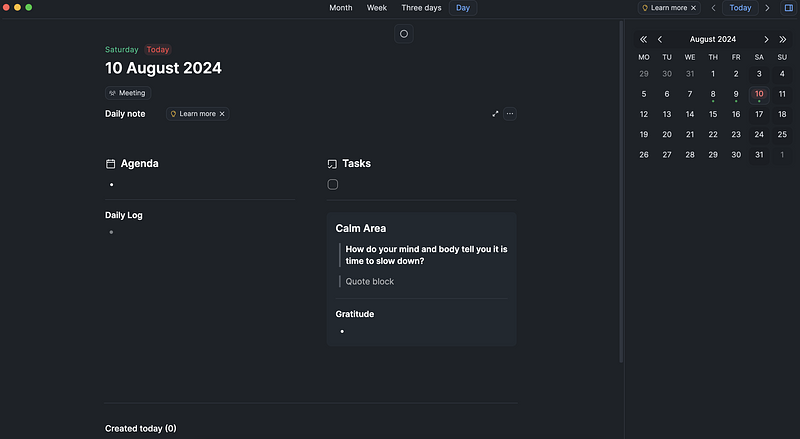Select August 15 in mini calendar

pyautogui.click(x=713, y=114)
